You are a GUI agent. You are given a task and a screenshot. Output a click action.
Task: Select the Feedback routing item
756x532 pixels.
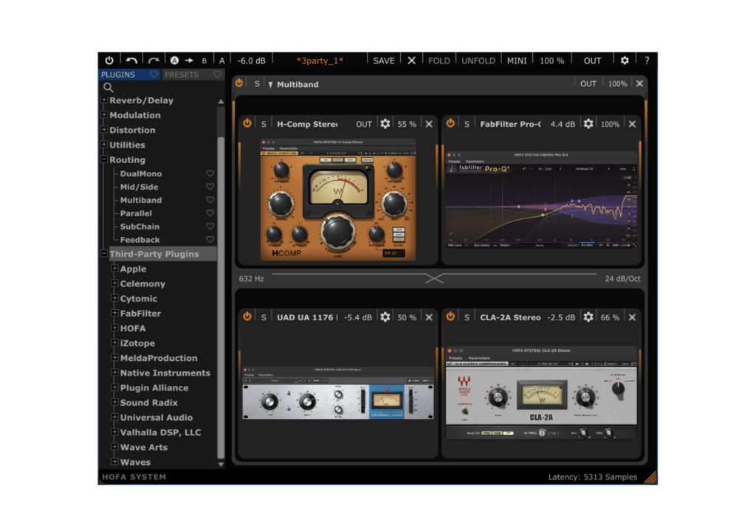tap(140, 240)
